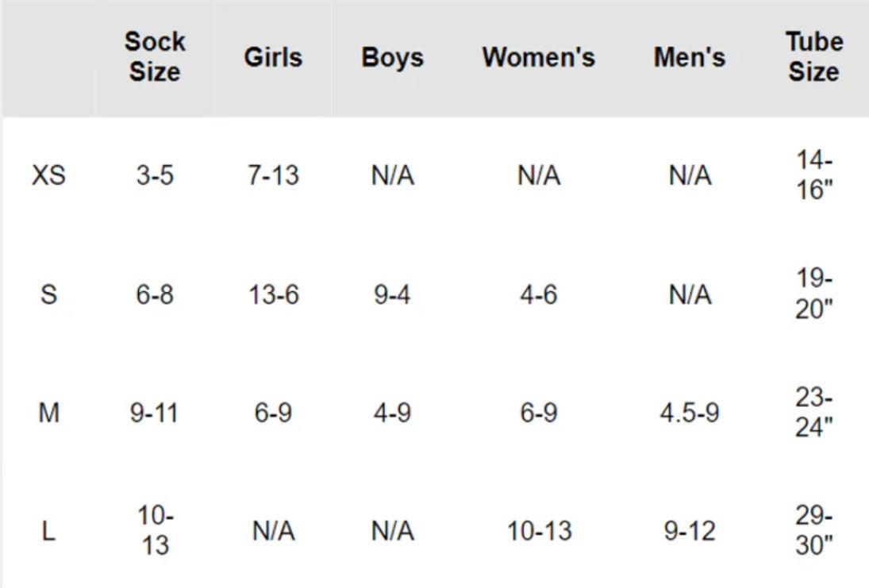869x588 pixels.
Task: Click the 23-24" tube size cell
Action: coord(813,413)
